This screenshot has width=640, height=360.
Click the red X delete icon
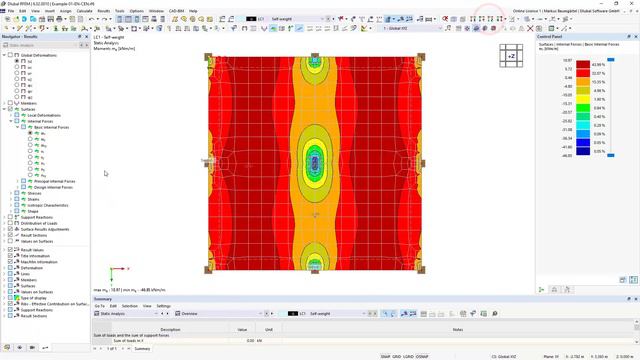[530, 28]
